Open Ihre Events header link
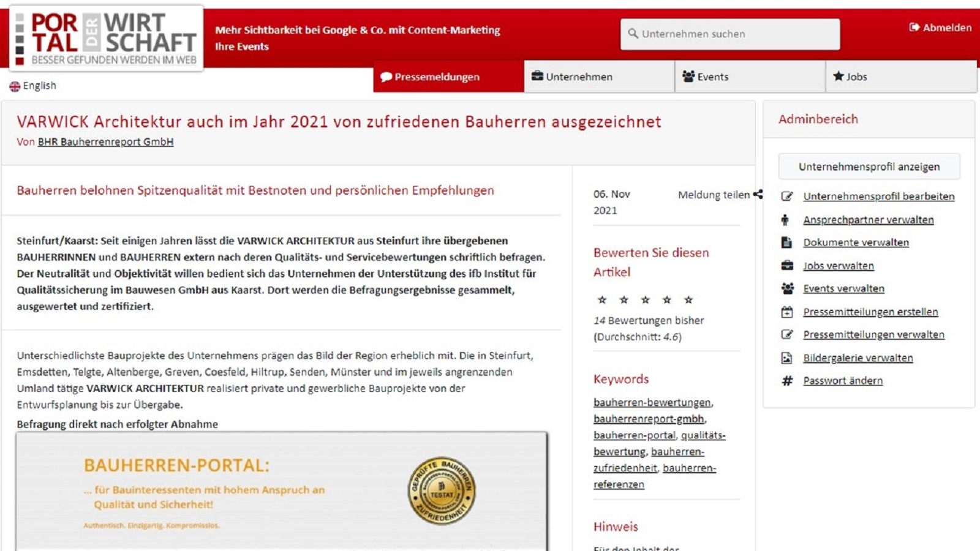Image resolution: width=980 pixels, height=551 pixels. click(x=242, y=47)
